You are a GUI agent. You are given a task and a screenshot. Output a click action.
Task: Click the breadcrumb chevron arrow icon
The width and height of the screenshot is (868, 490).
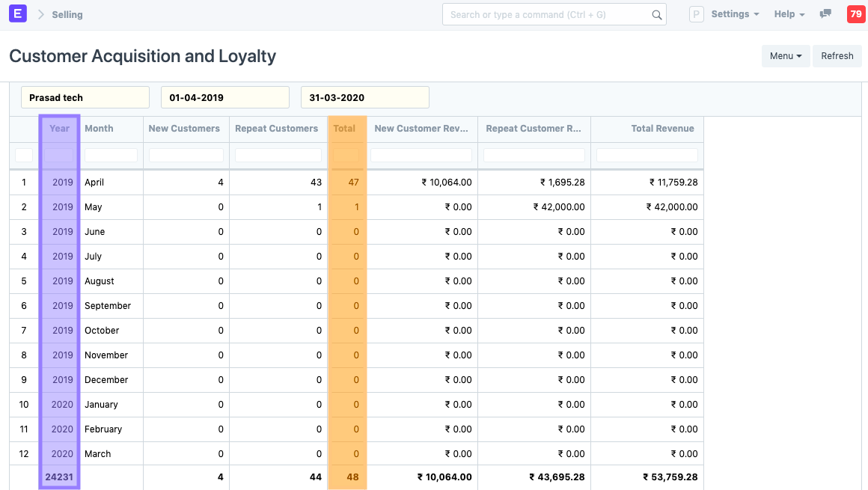(x=40, y=14)
